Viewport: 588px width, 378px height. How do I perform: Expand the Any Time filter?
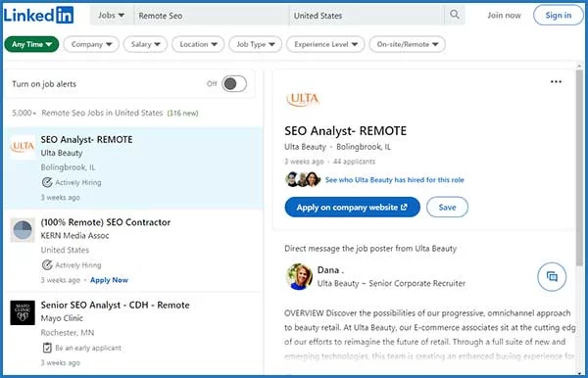pyautogui.click(x=31, y=44)
